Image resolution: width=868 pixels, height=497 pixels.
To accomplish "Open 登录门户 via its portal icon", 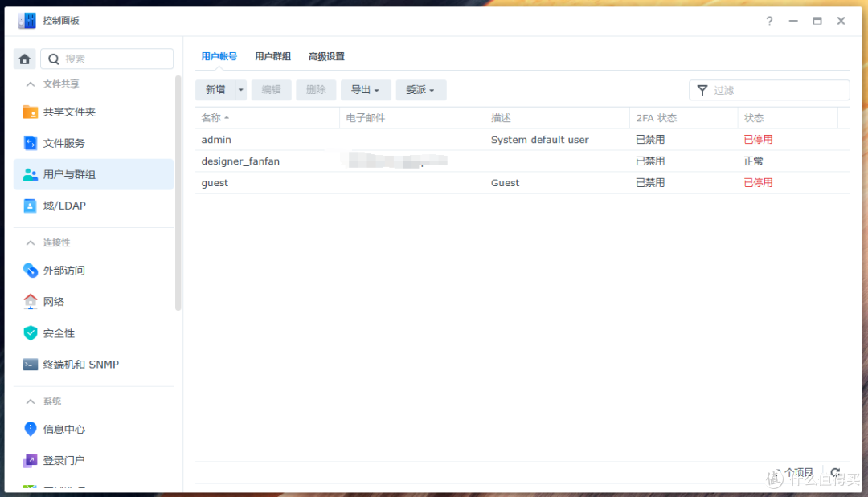I will coord(30,460).
